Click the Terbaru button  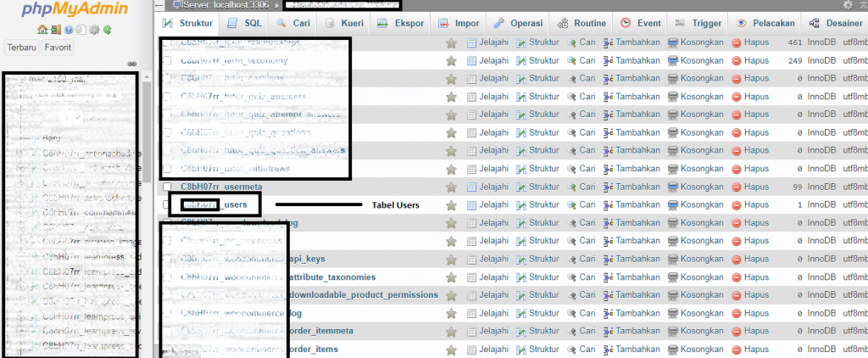(21, 48)
